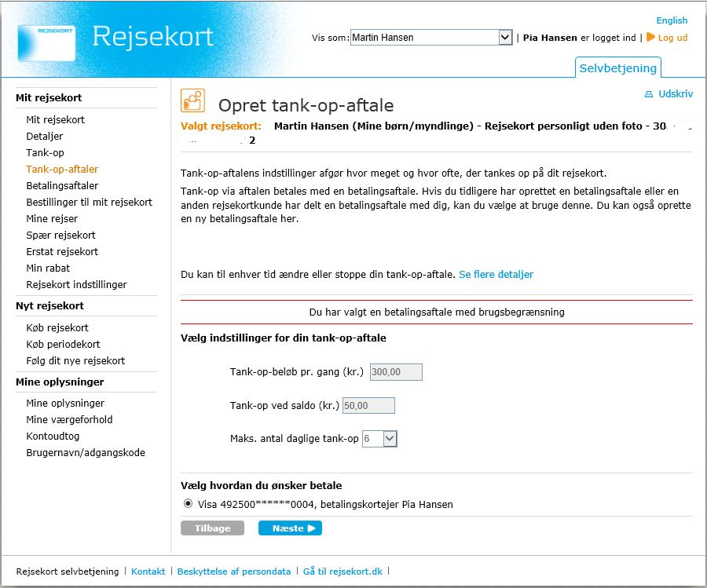
Task: Click the Rejsekort card logo
Action: [x=46, y=42]
